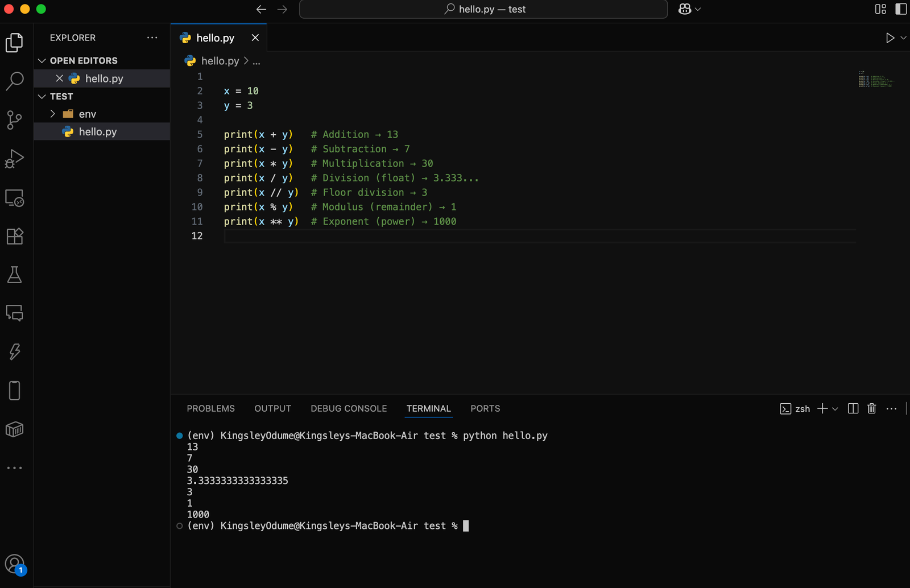Select hello.py in the file tree
910x588 pixels.
pyautogui.click(x=97, y=131)
